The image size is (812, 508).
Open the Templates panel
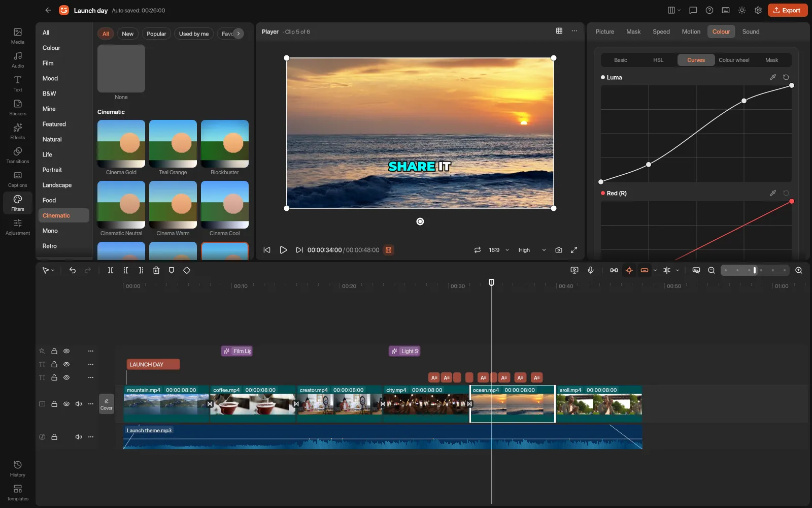coord(18,493)
